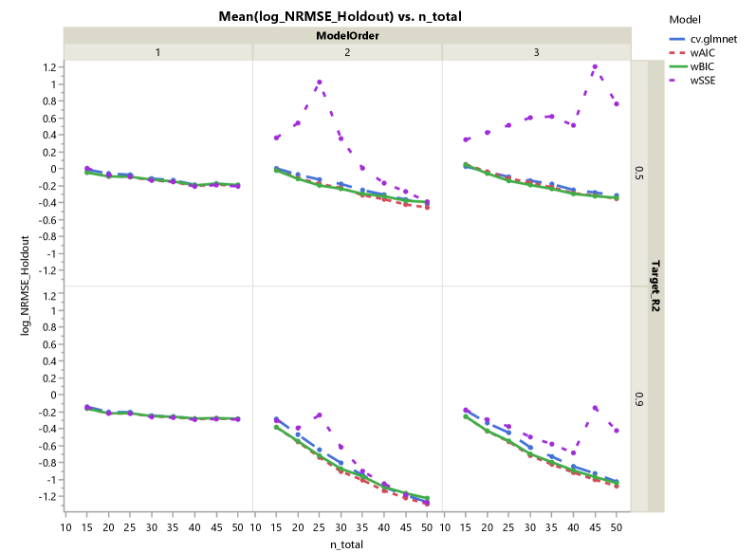Viewport: 756px width, 553px height.
Task: Click the wSSE point at n_total 15, ModelOrder 3, R2 0.5
Action: coord(466,139)
